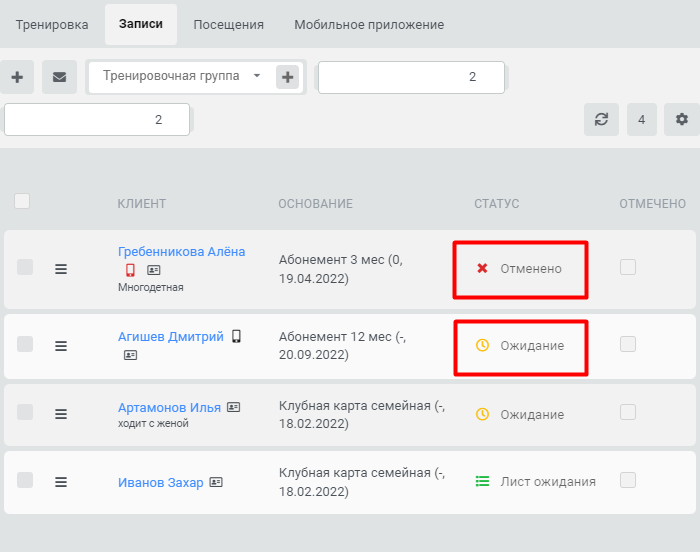
Task: Click the Отменено status text
Action: [531, 269]
